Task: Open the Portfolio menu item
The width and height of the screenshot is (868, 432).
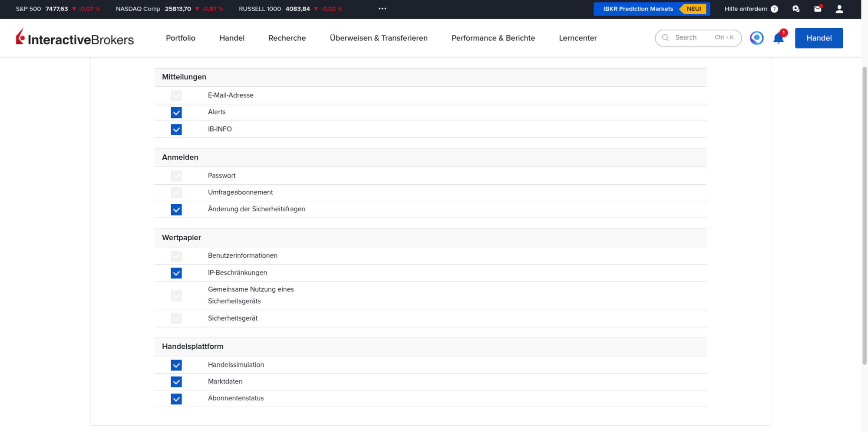Action: pos(181,38)
